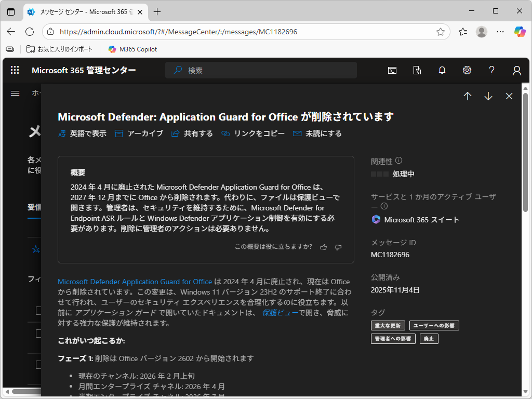Go to the previous message with up arrow

(467, 96)
